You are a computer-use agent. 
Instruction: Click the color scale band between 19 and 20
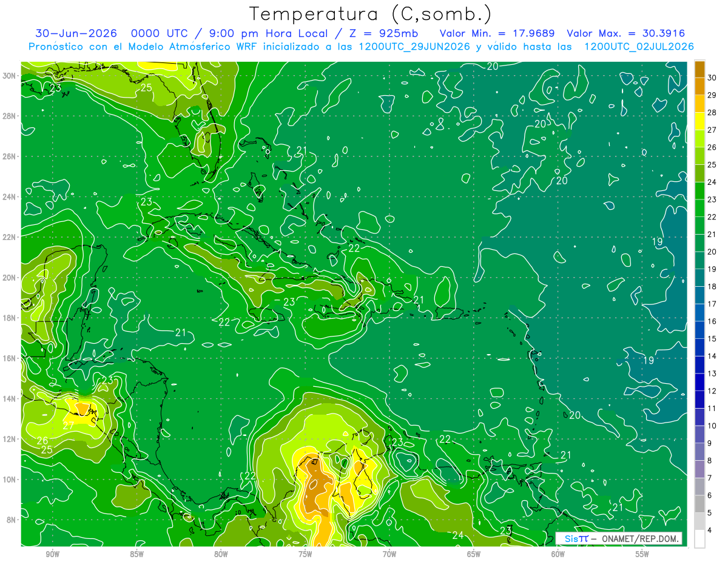(699, 260)
